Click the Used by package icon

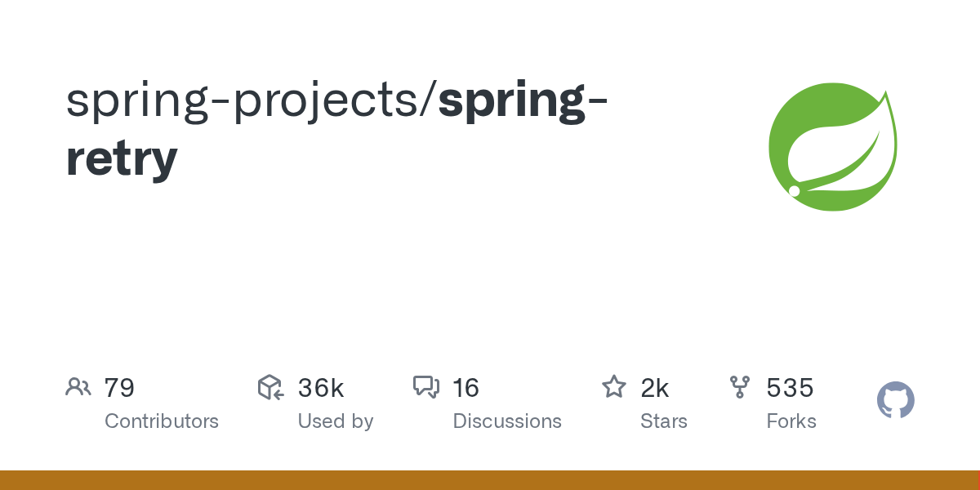coord(271,387)
